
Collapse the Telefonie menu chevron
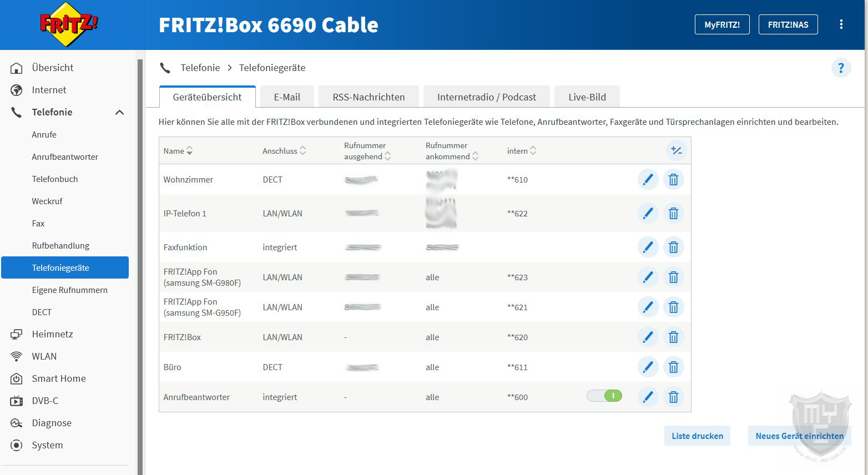click(119, 112)
